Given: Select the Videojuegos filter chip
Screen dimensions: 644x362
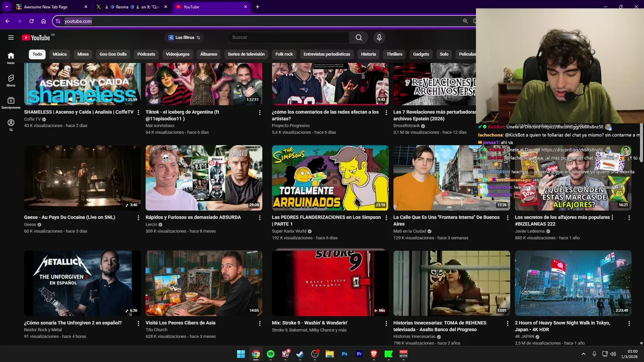Looking at the screenshot, I should point(178,54).
